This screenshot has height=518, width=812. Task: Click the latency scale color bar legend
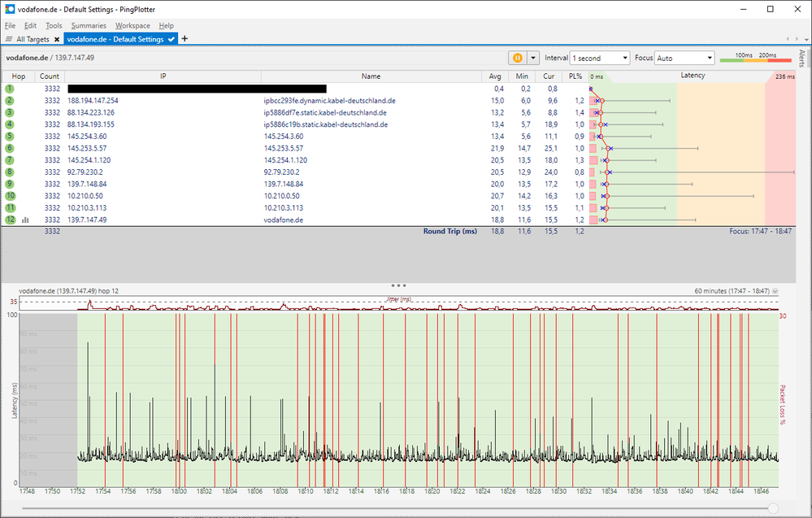point(755,59)
